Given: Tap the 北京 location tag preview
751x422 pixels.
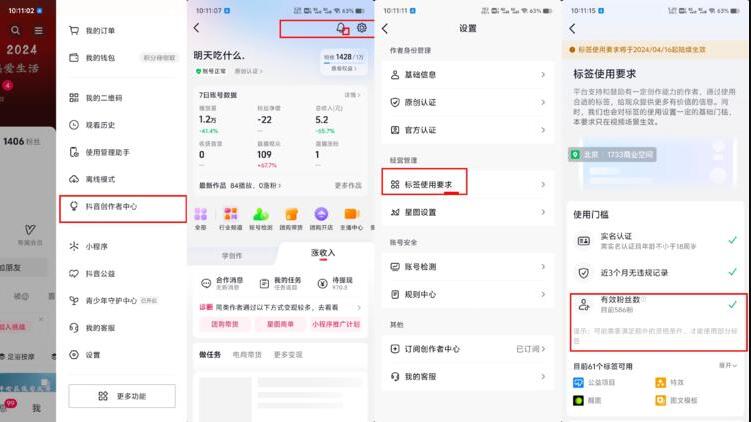Looking at the screenshot, I should [x=612, y=155].
